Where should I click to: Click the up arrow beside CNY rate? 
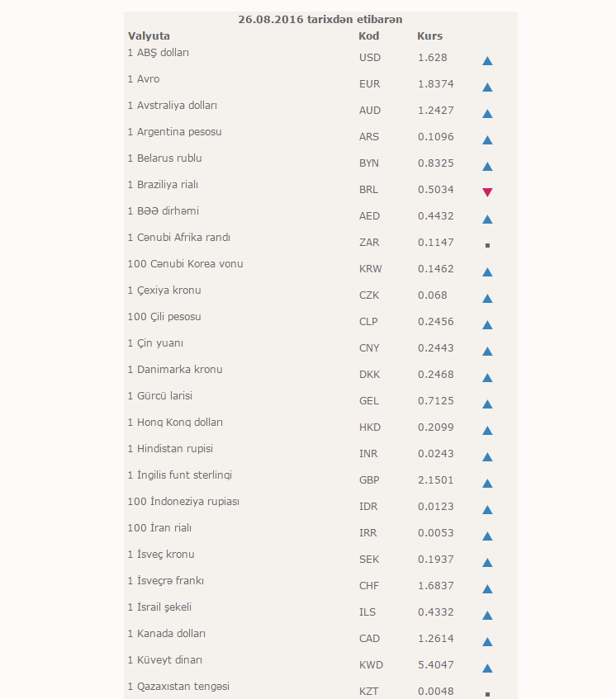487,352
